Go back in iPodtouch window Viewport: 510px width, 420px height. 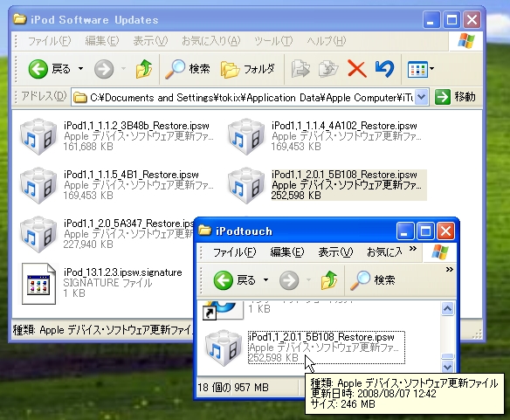235,280
